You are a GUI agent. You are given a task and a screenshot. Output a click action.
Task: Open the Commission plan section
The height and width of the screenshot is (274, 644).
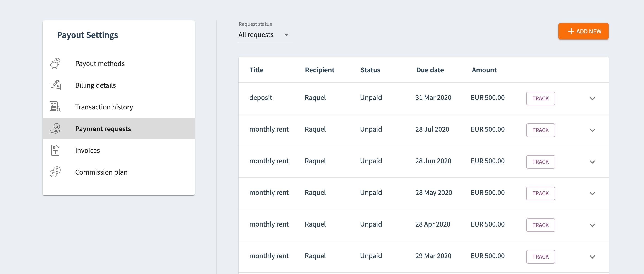click(x=101, y=172)
